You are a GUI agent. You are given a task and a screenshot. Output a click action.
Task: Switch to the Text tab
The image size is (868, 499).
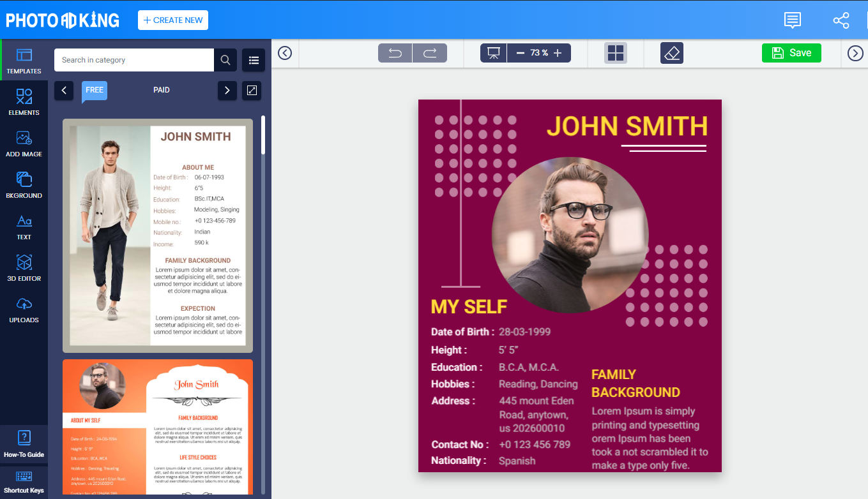[24, 227]
